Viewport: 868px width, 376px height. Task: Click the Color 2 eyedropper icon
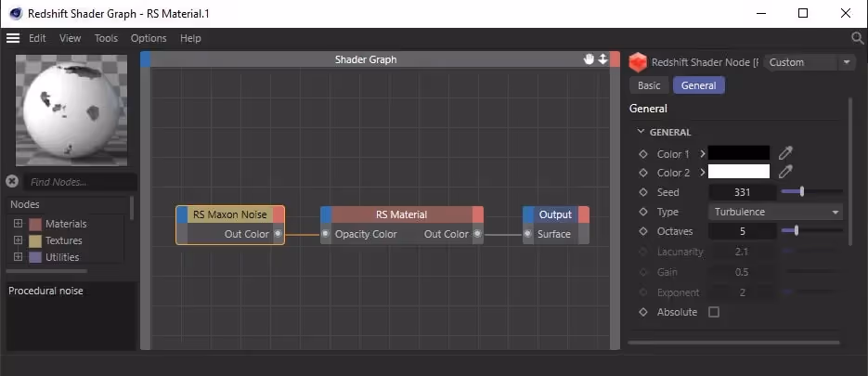point(785,172)
